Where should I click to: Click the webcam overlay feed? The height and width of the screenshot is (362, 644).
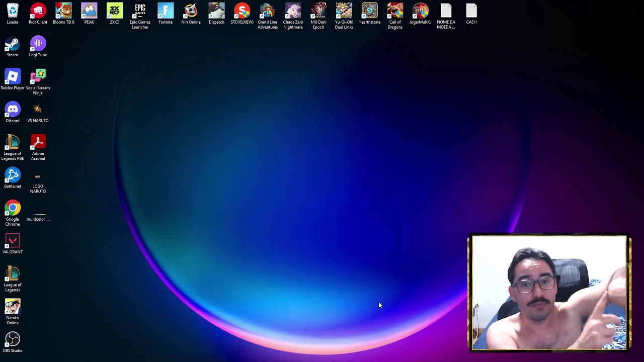point(549,293)
